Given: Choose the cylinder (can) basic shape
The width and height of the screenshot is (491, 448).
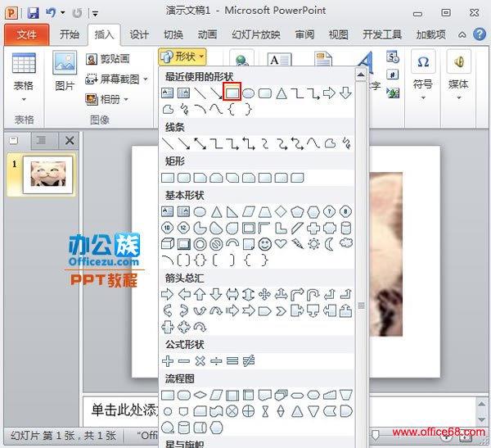Looking at the screenshot, I should 345,229.
